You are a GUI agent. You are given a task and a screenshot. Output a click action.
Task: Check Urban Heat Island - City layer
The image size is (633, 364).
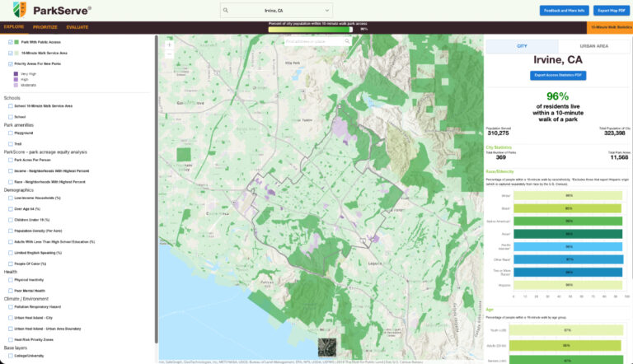pyautogui.click(x=11, y=318)
